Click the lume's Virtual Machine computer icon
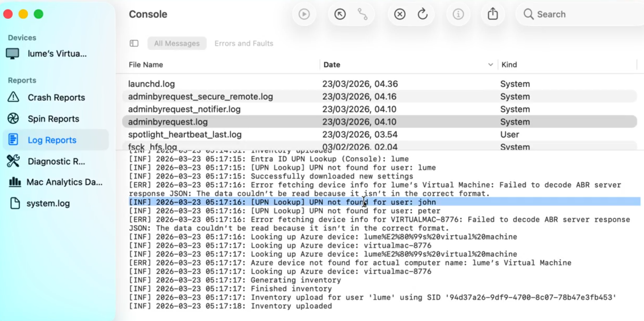This screenshot has height=321, width=644. click(13, 54)
